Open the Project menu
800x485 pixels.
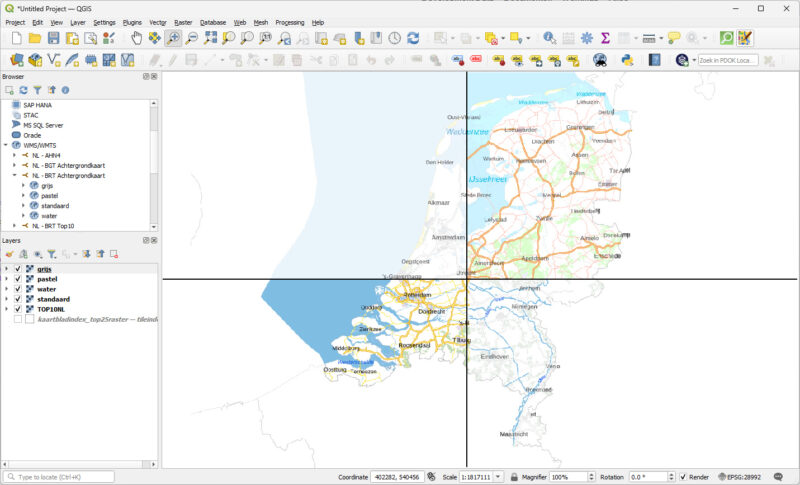(15, 22)
